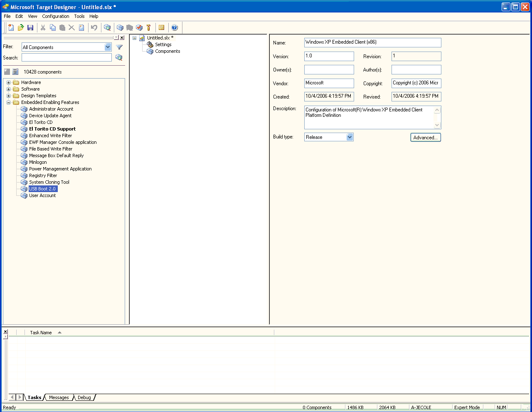This screenshot has height=412, width=532.
Task: Click the Advanced... button
Action: coord(426,137)
